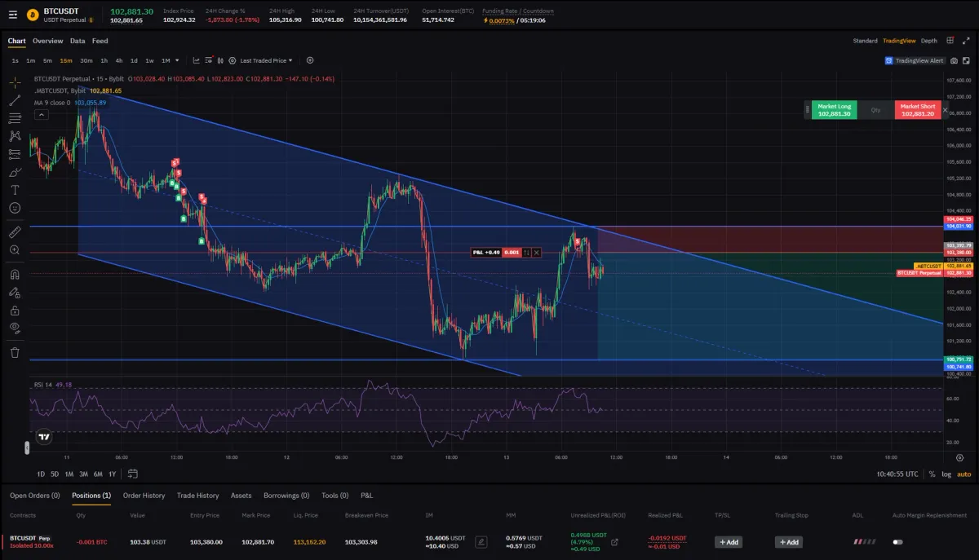Select the brush drawing tool
The image size is (979, 560).
(15, 172)
